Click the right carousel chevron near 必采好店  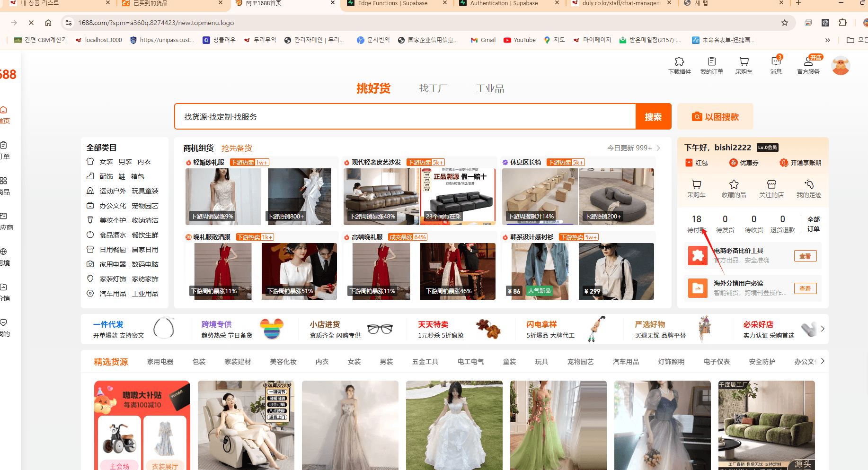coord(823,329)
